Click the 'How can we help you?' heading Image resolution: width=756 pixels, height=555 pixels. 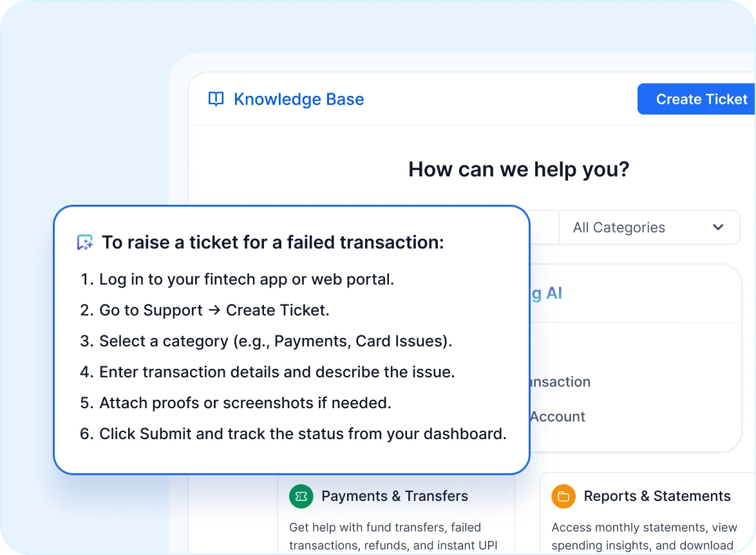tap(518, 169)
